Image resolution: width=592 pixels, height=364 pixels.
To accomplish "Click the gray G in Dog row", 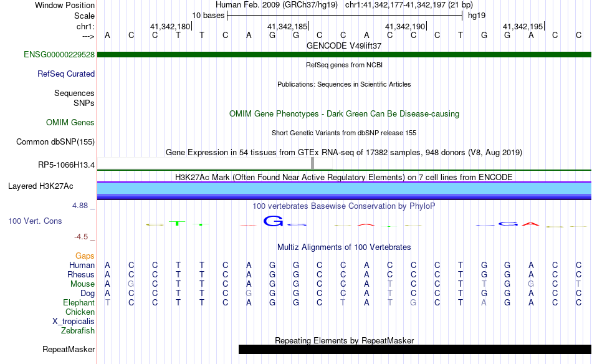I will [249, 293].
